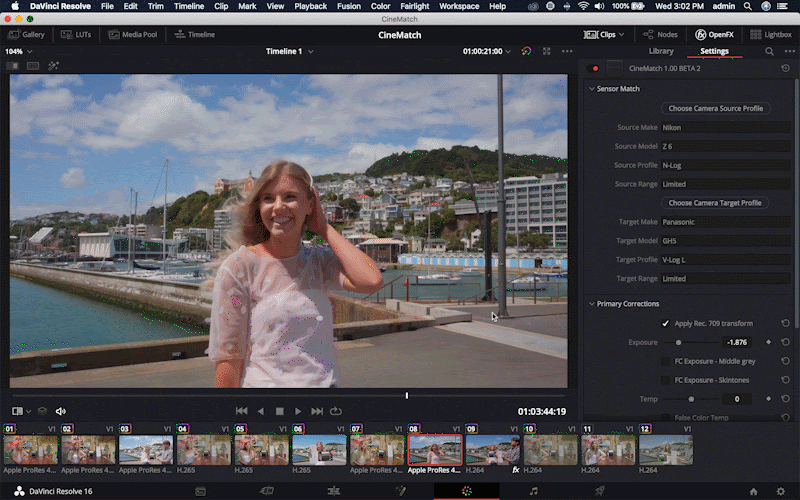
Task: Reset the Exposure value with its reset icon
Action: click(x=785, y=342)
